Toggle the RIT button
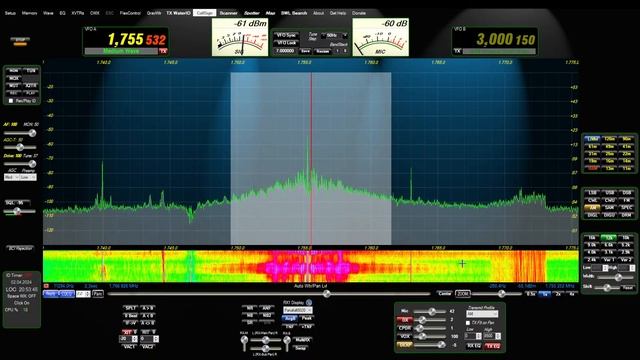640x360 pixels. [146, 332]
